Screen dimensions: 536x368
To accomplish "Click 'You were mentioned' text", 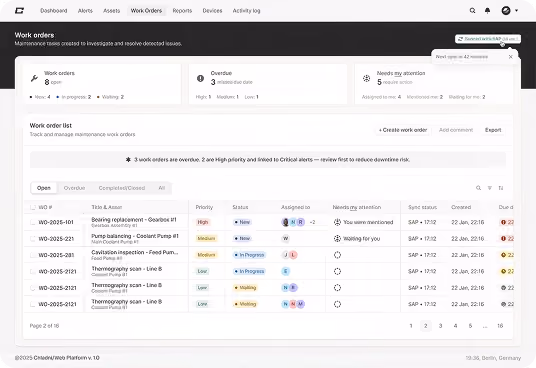I will tap(368, 222).
